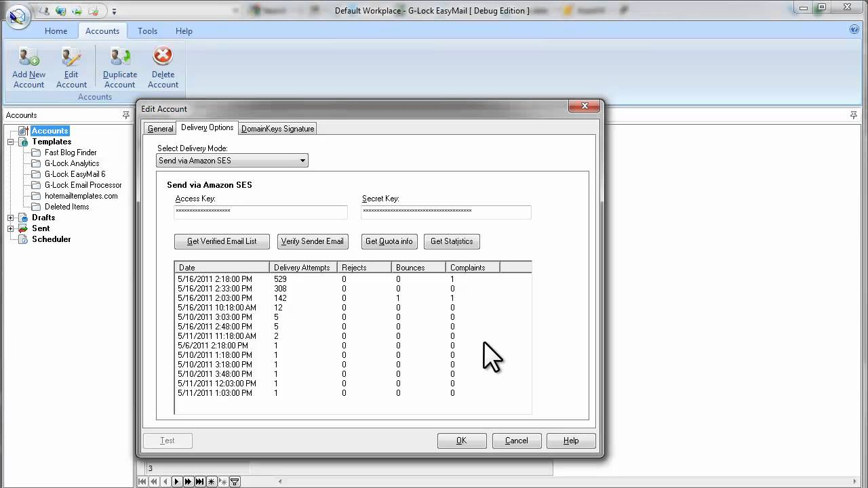Click Get Quota info button
The width and height of the screenshot is (868, 488).
tap(389, 241)
